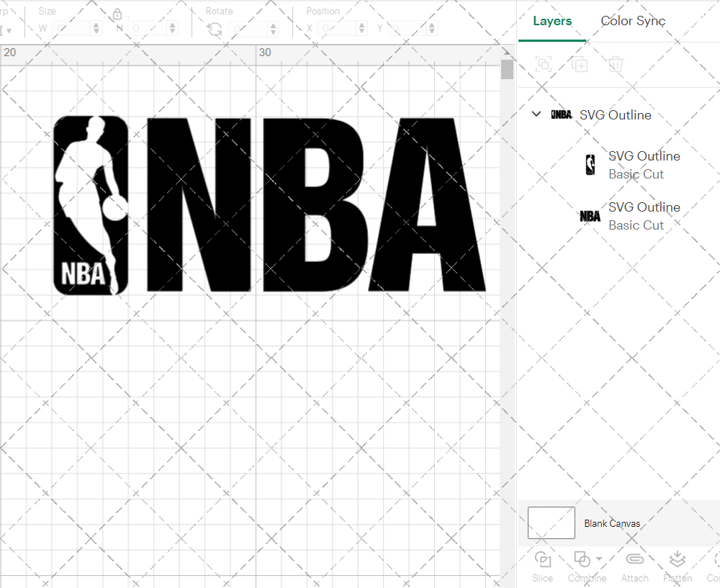Click the white Blank Canvas color swatch
The image size is (720, 588).
click(x=551, y=523)
